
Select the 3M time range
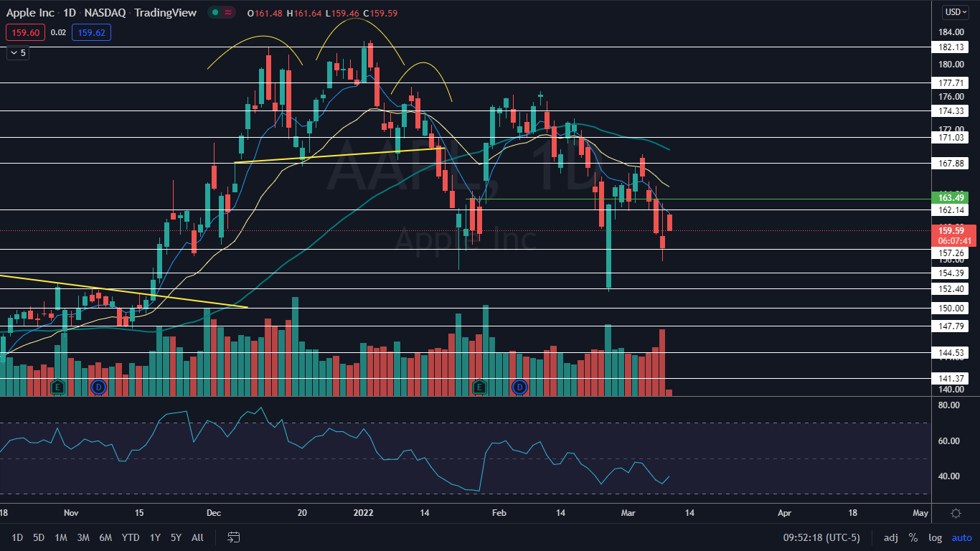83,537
